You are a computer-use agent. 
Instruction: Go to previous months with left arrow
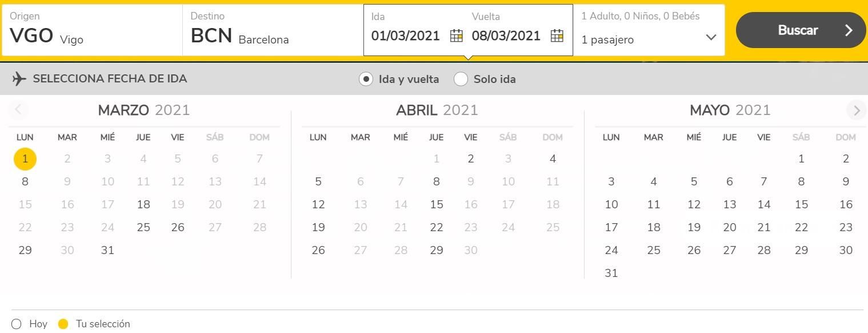pyautogui.click(x=18, y=110)
